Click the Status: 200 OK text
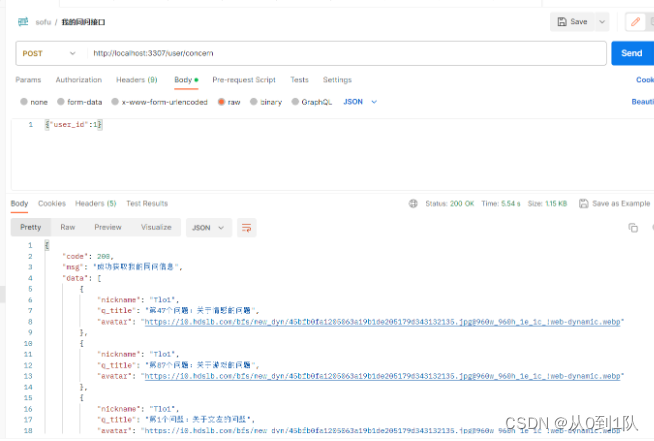 (x=450, y=204)
